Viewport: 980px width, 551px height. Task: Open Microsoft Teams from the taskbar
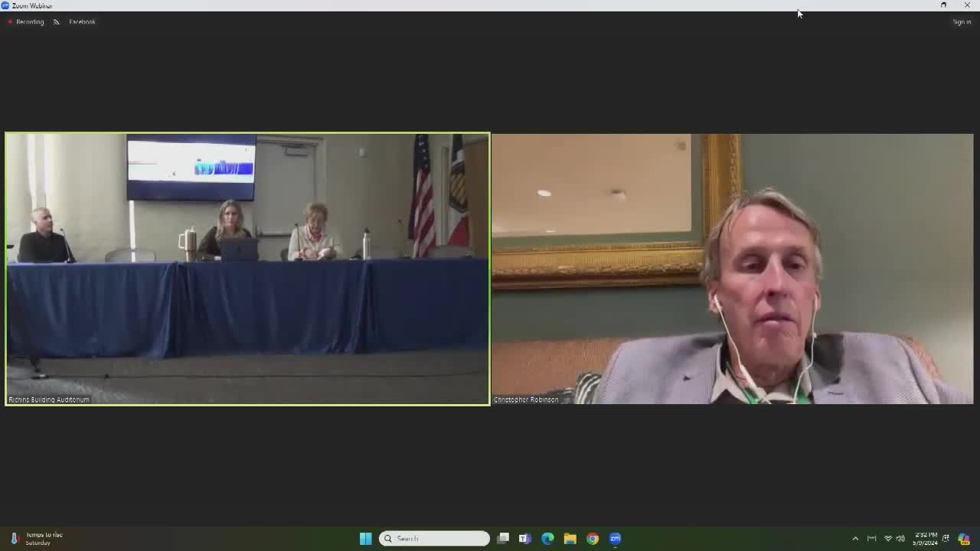(525, 539)
